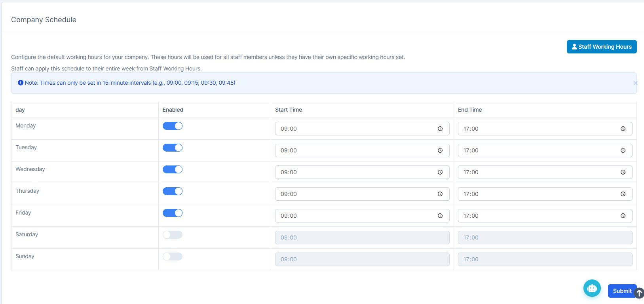Image resolution: width=644 pixels, height=304 pixels.
Task: Click the Staff Working Hours button
Action: point(601,47)
